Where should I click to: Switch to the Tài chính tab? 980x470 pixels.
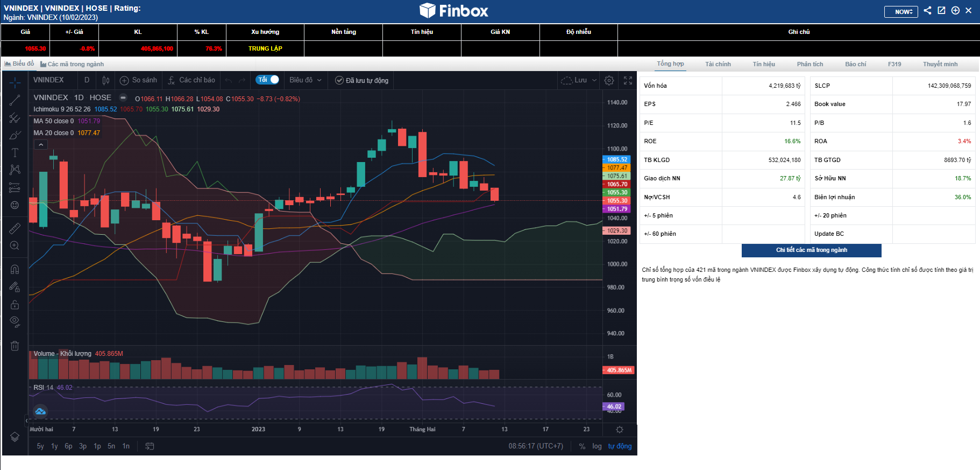(x=718, y=64)
